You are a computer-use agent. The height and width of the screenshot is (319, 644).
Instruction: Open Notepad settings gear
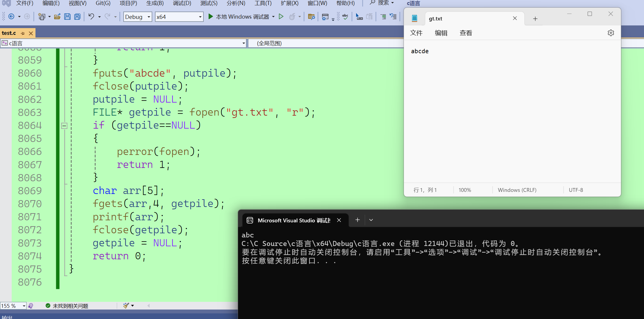coord(611,33)
